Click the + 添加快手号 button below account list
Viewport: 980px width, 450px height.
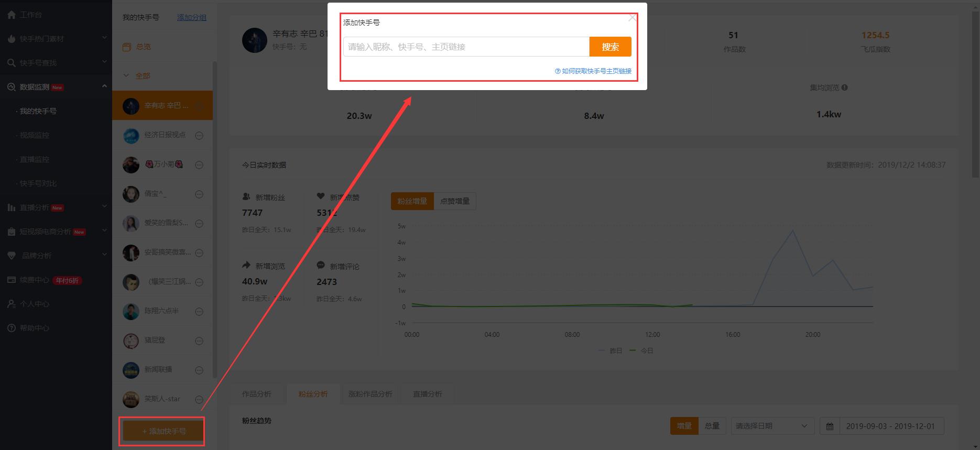[x=164, y=431]
